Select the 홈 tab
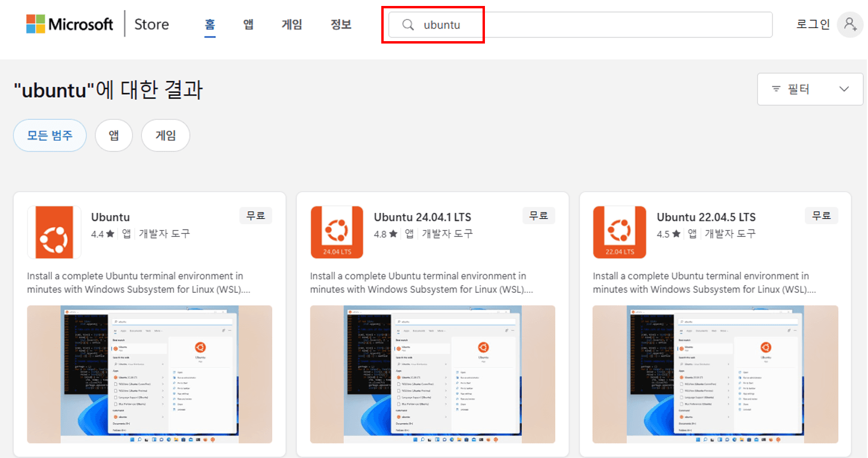The width and height of the screenshot is (868, 458). coord(210,24)
